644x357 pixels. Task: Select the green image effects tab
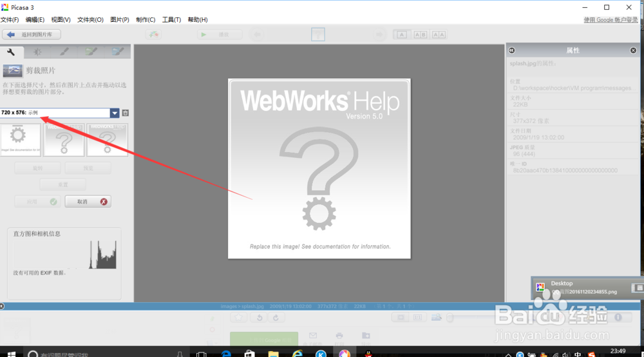[x=91, y=52]
